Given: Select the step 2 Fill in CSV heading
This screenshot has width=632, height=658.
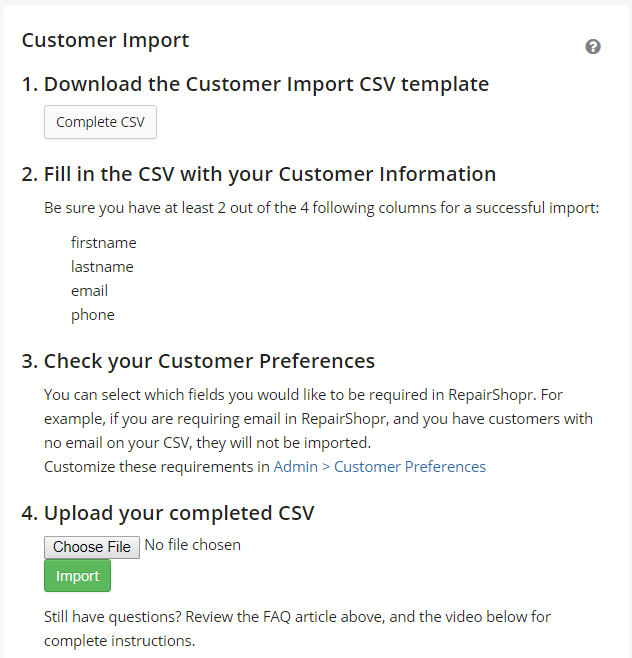Looking at the screenshot, I should pyautogui.click(x=259, y=174).
